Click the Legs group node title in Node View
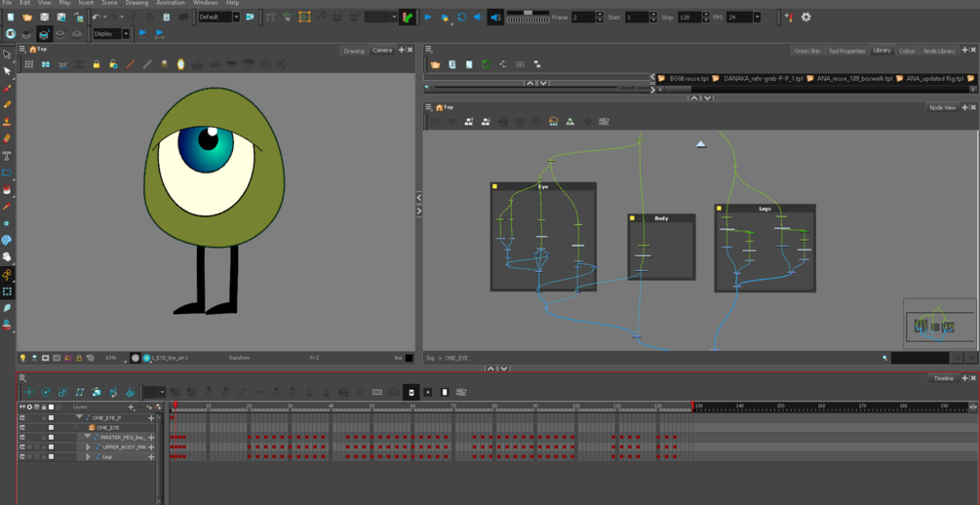980x505 pixels. click(765, 208)
